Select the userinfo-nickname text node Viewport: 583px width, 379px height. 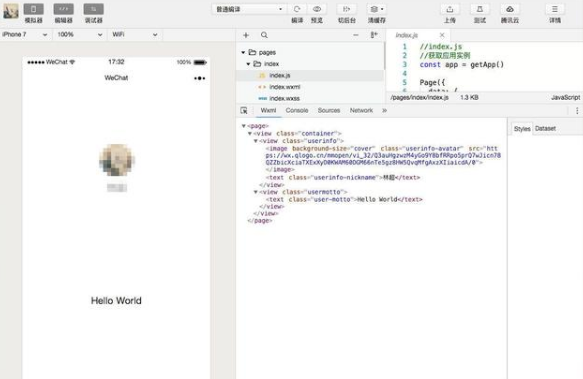click(x=342, y=177)
